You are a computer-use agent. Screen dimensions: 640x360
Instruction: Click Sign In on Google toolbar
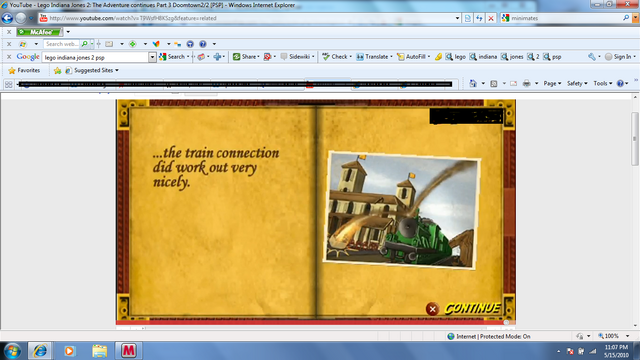pyautogui.click(x=618, y=57)
